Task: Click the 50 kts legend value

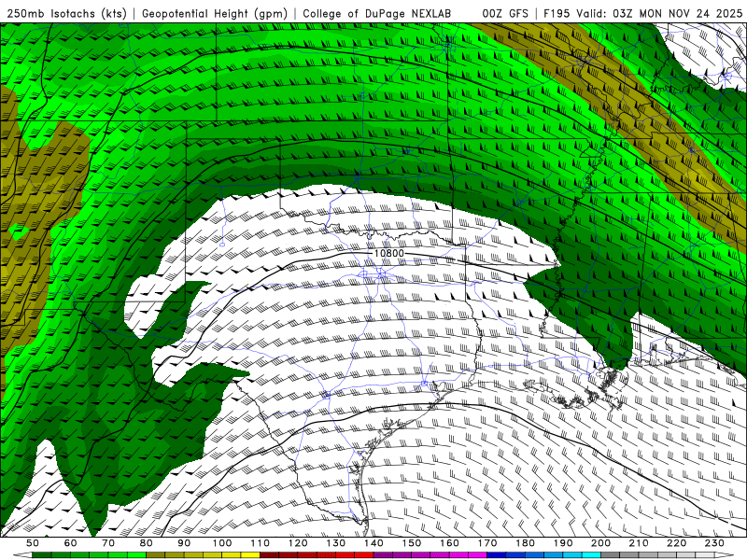Action: [x=33, y=543]
